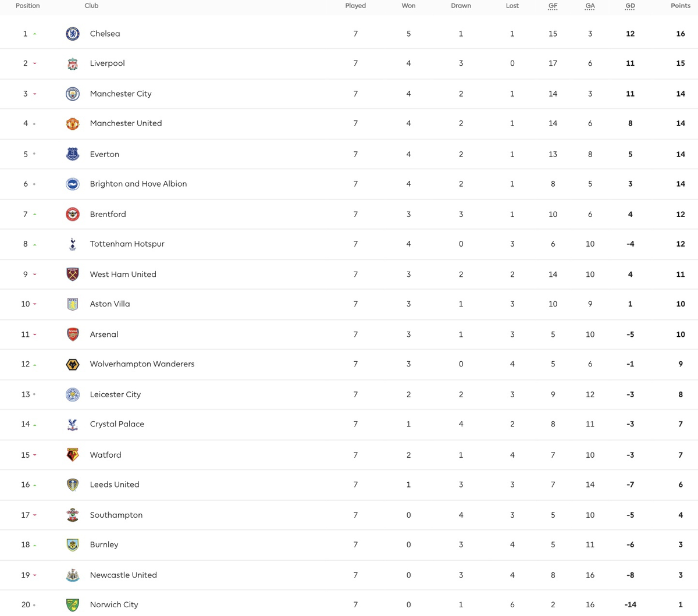Open the Manchester United club link
This screenshot has width=698, height=616.
coord(126,123)
